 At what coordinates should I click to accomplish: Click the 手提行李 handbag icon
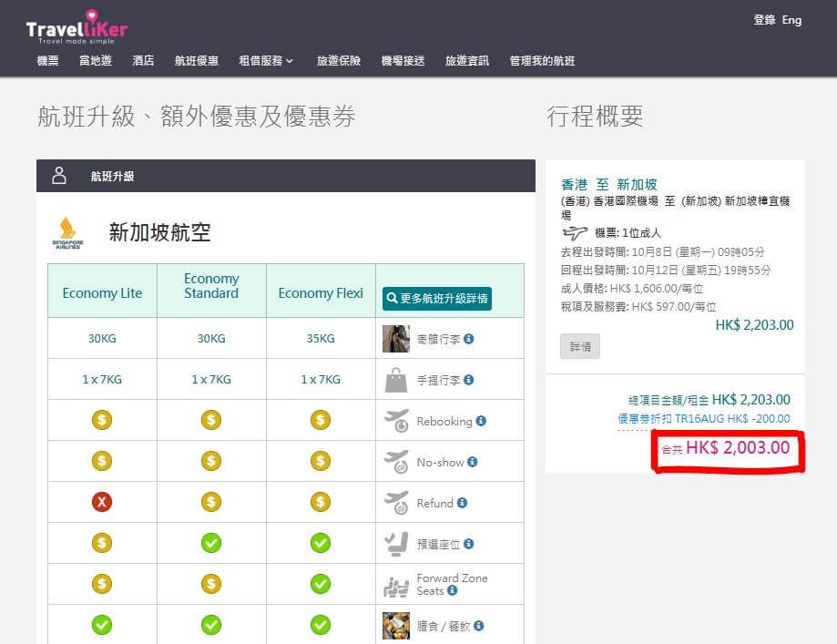[x=396, y=380]
